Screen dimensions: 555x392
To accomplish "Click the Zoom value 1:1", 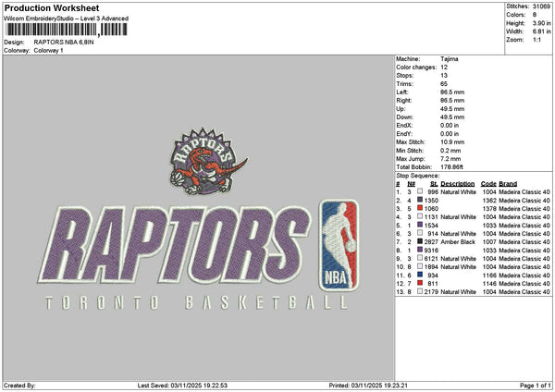I will pos(536,40).
